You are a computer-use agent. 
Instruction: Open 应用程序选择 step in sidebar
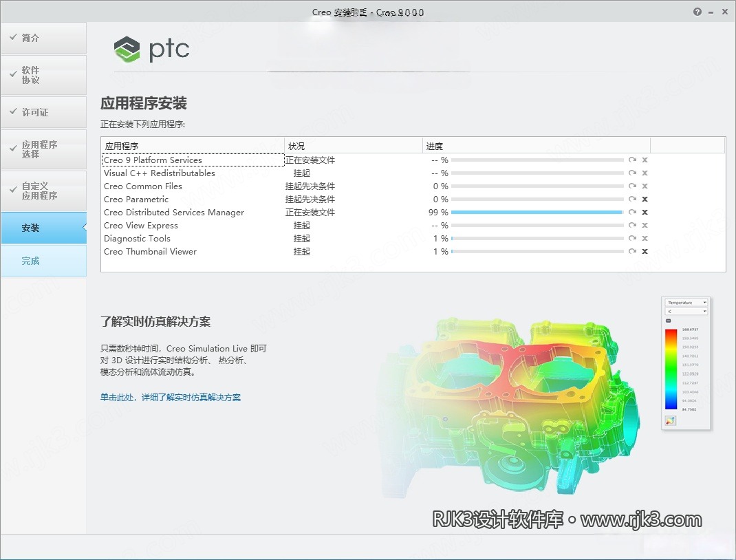(43, 149)
